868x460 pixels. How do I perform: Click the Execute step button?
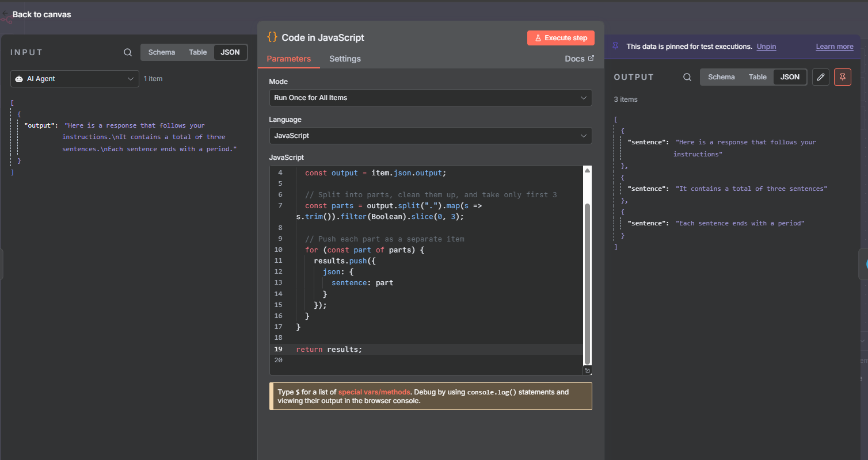click(x=561, y=38)
